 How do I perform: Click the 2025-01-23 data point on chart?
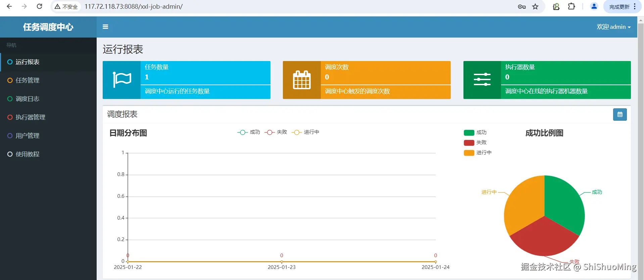[x=282, y=262]
